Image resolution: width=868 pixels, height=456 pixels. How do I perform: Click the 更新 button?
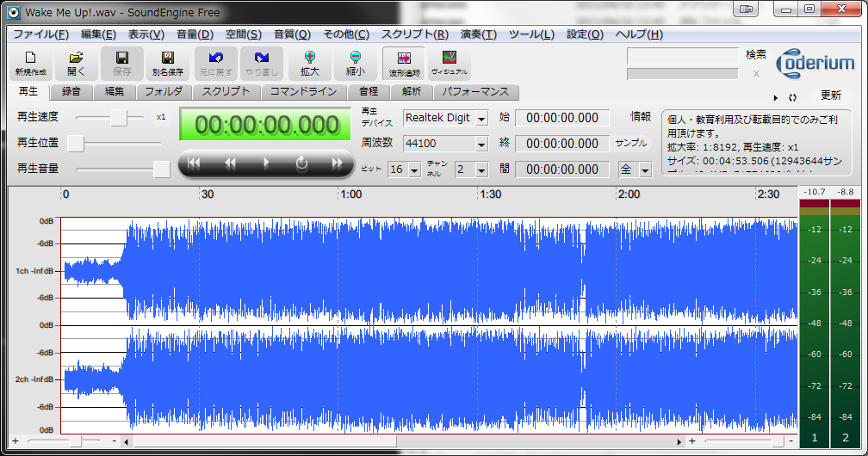(830, 96)
